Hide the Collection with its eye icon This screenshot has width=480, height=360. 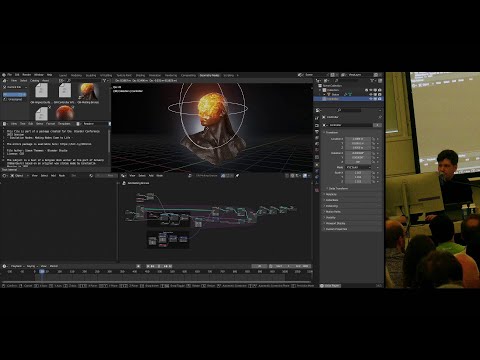[371, 90]
